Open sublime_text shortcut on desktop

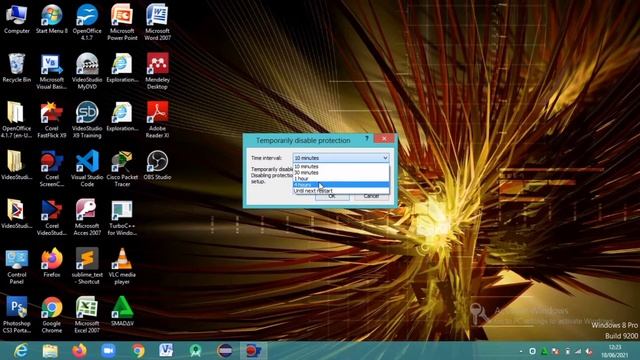[x=87, y=266]
